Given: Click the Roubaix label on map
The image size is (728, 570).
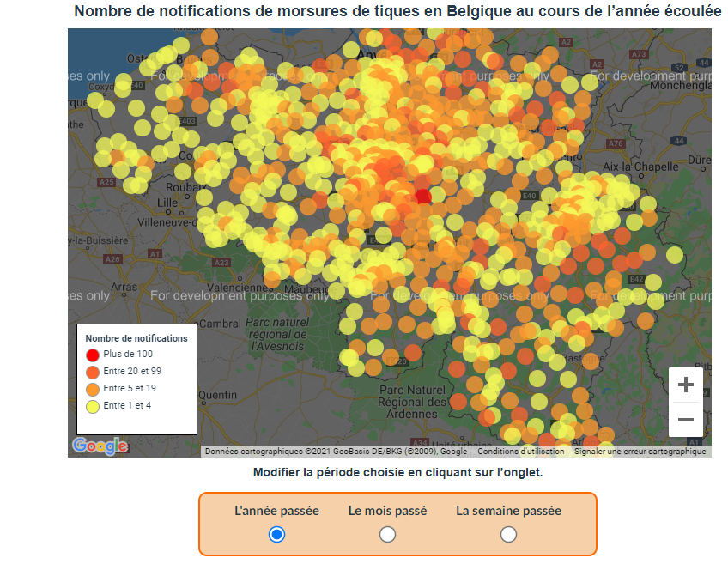Looking at the screenshot, I should pyautogui.click(x=186, y=187).
